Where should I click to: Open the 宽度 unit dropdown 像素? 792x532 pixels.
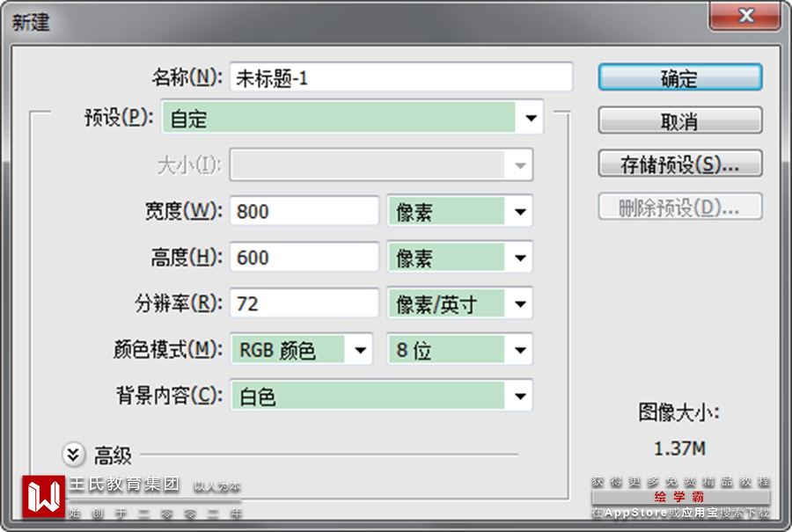459,211
